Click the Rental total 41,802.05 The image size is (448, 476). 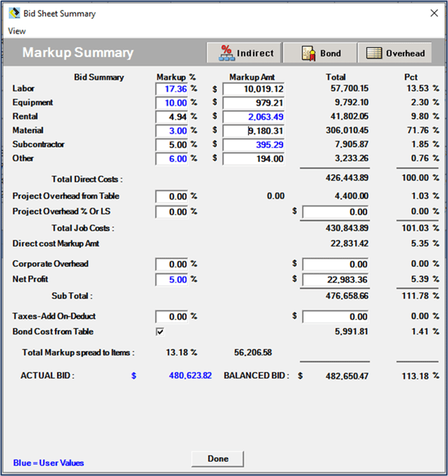[349, 116]
